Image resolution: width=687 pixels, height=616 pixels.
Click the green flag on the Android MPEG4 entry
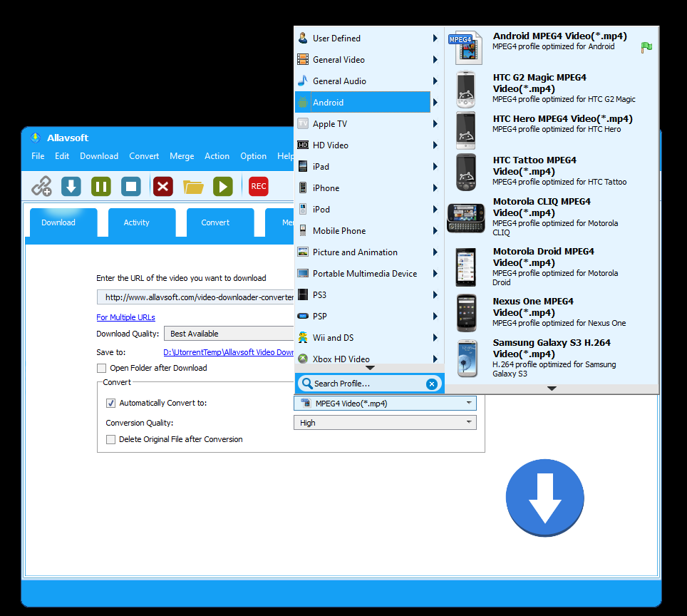[646, 47]
